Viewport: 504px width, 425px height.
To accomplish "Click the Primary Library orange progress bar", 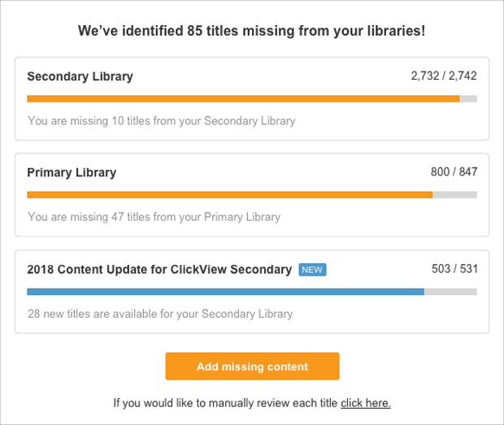I will coord(229,195).
